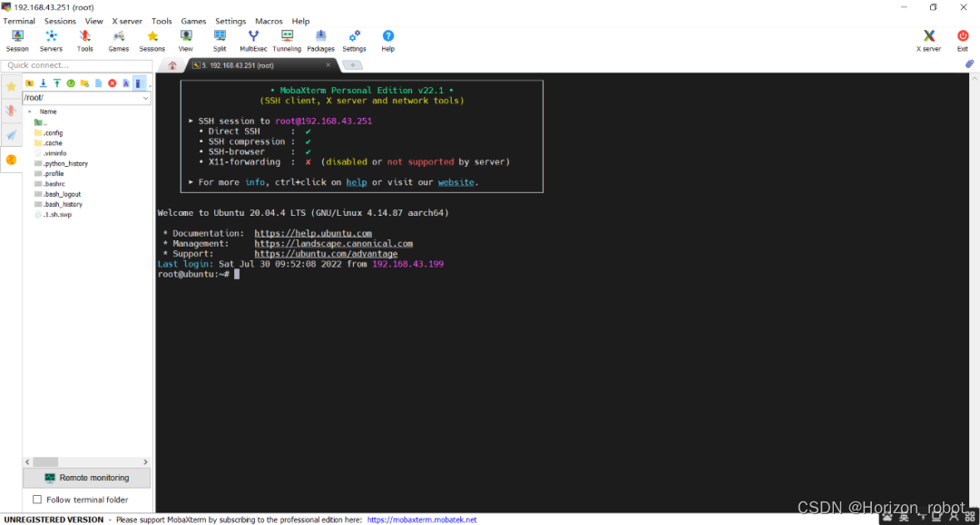This screenshot has height=525, width=980.
Task: Click the Split toolbar icon
Action: pos(220,41)
